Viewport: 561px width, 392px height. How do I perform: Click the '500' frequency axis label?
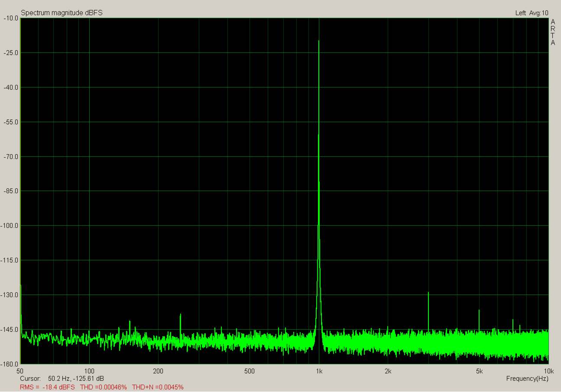[x=249, y=371]
